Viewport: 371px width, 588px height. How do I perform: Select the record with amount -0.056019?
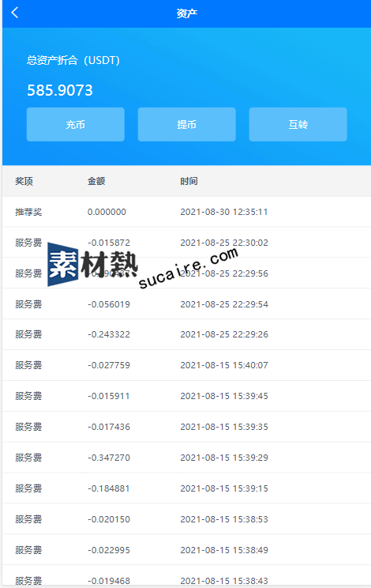[x=186, y=304]
